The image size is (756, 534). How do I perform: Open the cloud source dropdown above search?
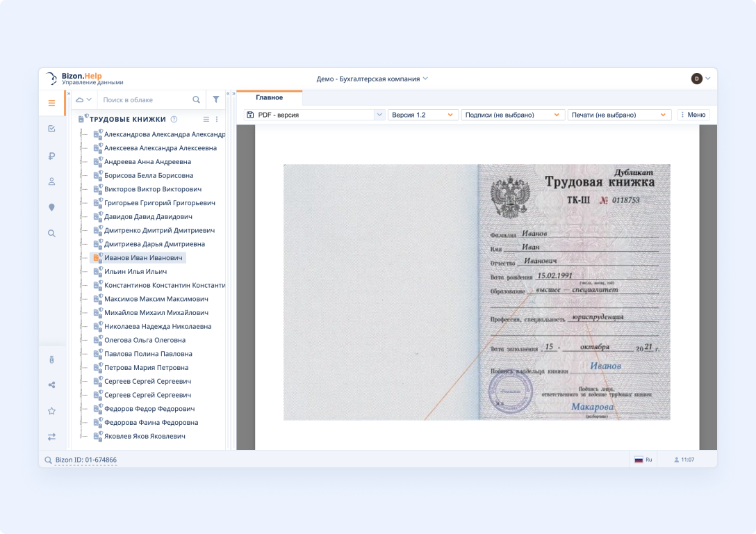click(x=84, y=99)
